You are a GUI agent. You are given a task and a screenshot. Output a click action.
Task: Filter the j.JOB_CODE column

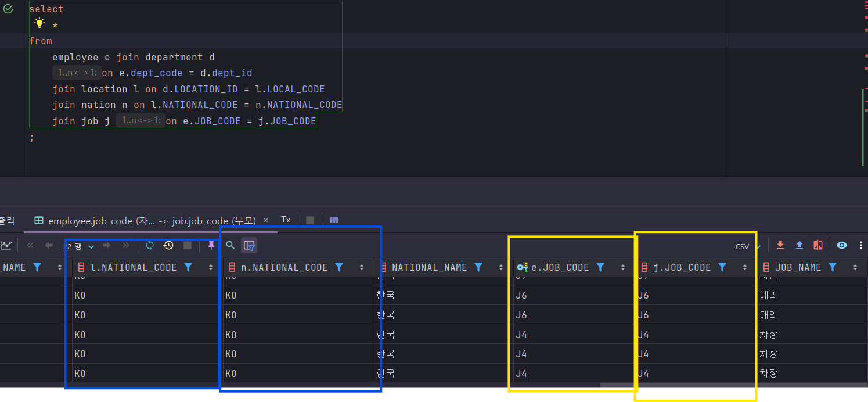click(722, 267)
